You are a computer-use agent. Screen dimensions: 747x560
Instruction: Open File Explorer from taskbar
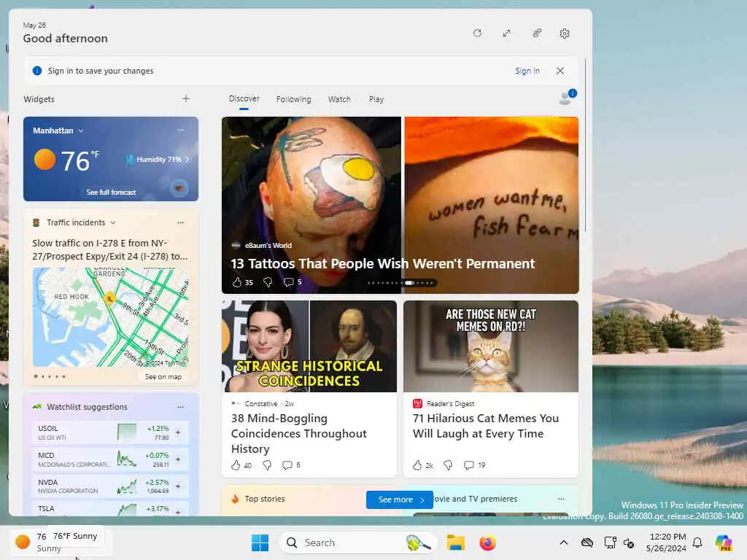click(455, 542)
